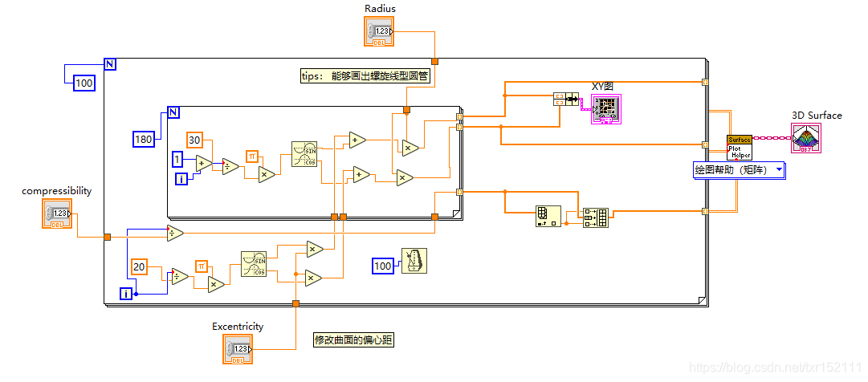Select the upper Add node right of inner Sine & Cosine
The height and width of the screenshot is (382, 868).
point(357,140)
